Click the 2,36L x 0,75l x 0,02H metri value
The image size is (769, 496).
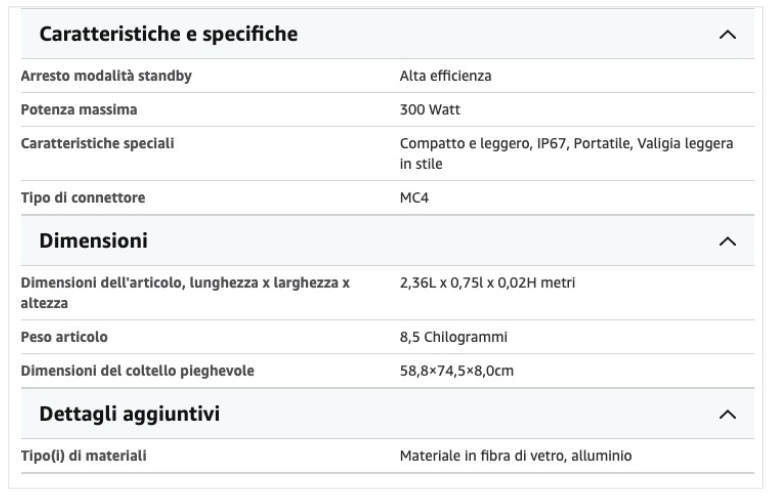click(487, 283)
